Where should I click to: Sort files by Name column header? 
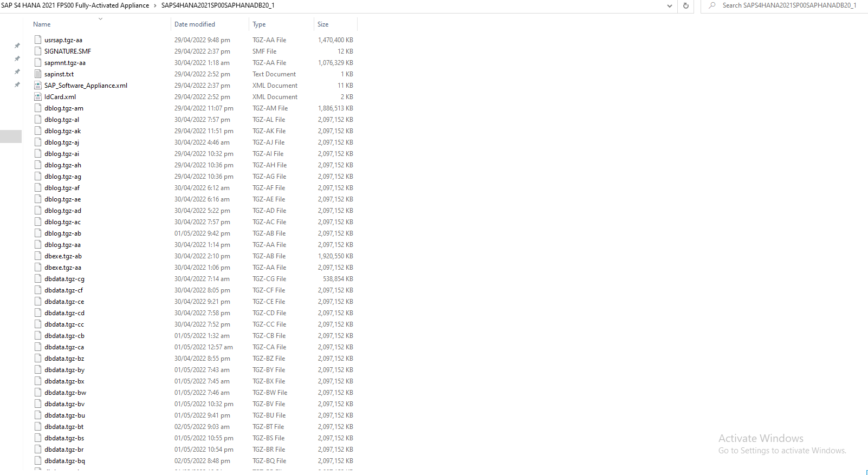[x=42, y=24]
